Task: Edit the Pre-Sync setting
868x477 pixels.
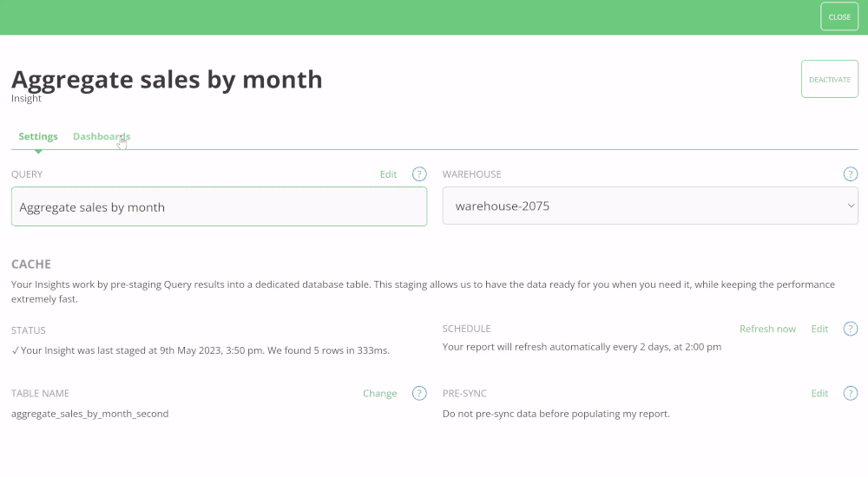Action: 819,394
